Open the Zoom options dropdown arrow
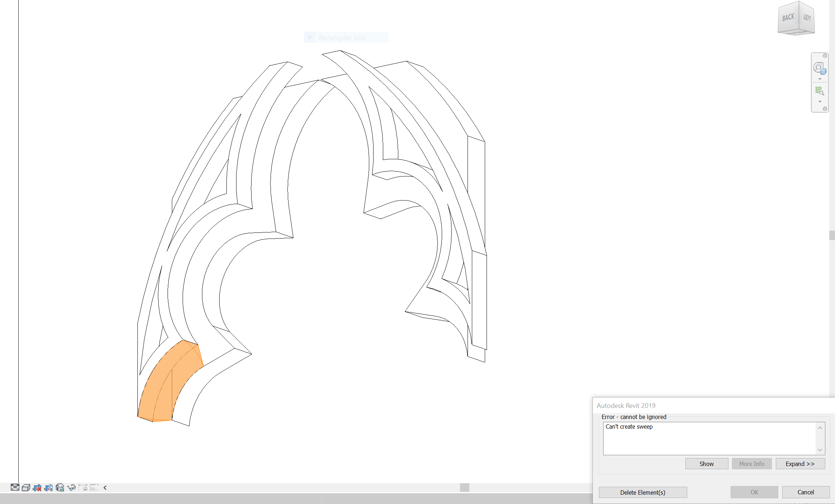Image resolution: width=835 pixels, height=504 pixels. click(x=820, y=102)
